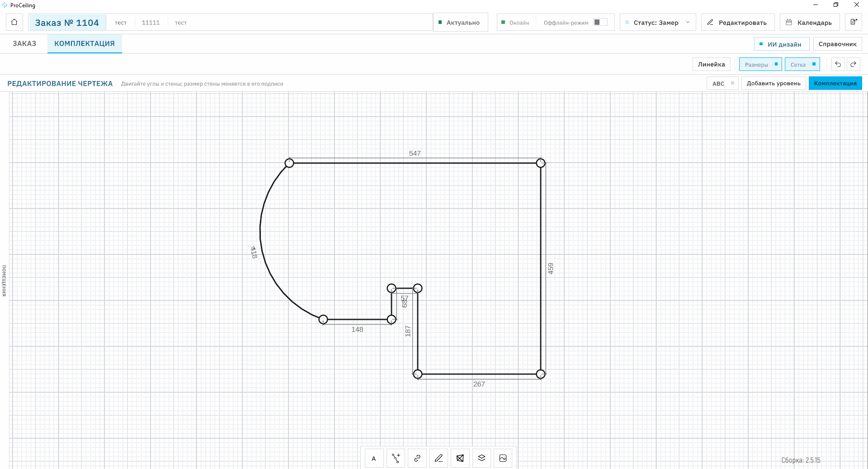
Task: Undo the last drawing action
Action: click(838, 64)
